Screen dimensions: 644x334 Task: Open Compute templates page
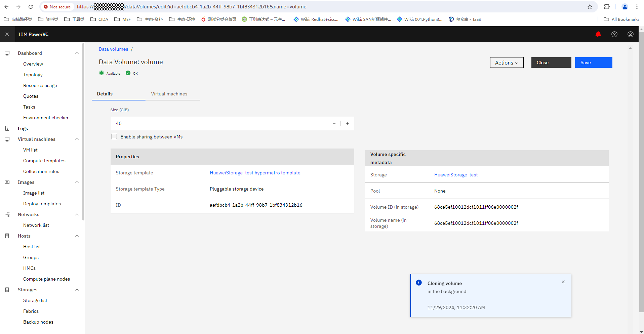(x=44, y=161)
